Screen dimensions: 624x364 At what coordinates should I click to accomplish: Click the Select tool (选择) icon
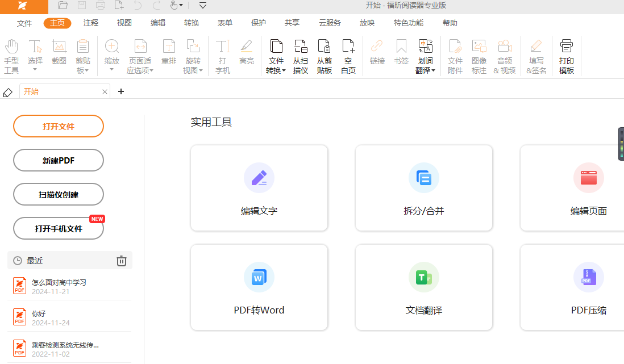pos(35,47)
